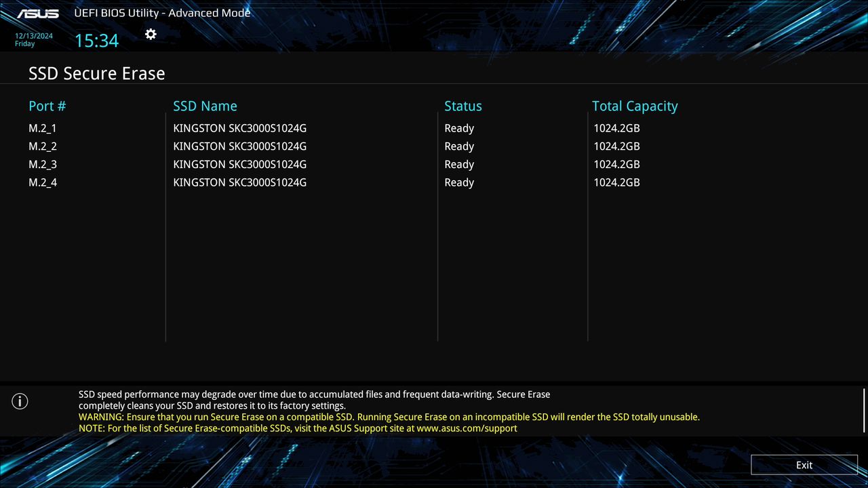Click the KINGSTON SSD name for M.2_3
The height and width of the screenshot is (488, 868).
click(x=240, y=164)
